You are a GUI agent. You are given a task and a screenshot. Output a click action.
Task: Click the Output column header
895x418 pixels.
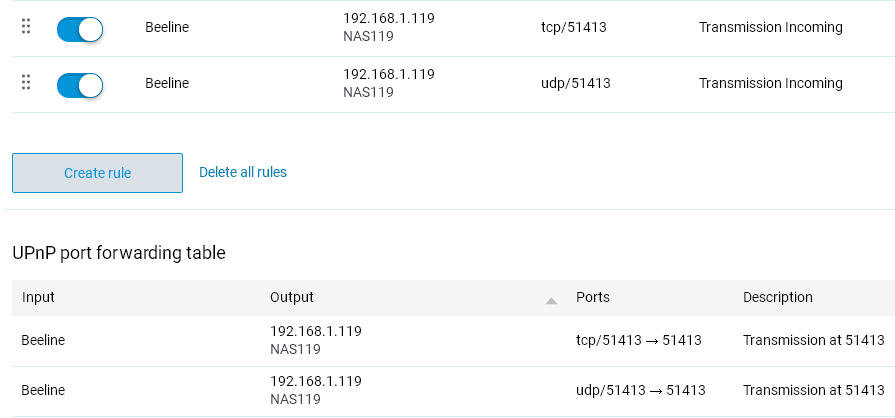[x=292, y=297]
